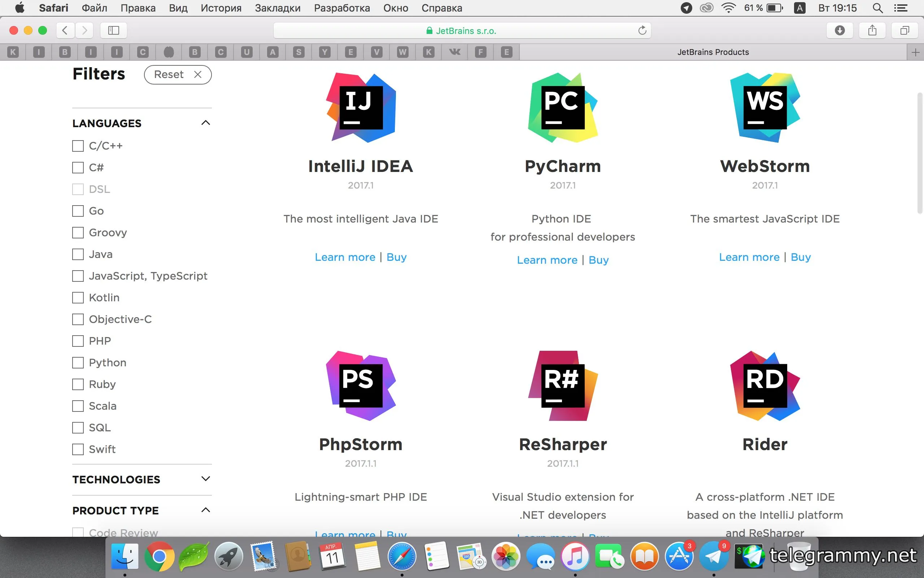924x578 pixels.
Task: Open Telegram from the Dock
Action: (x=714, y=556)
